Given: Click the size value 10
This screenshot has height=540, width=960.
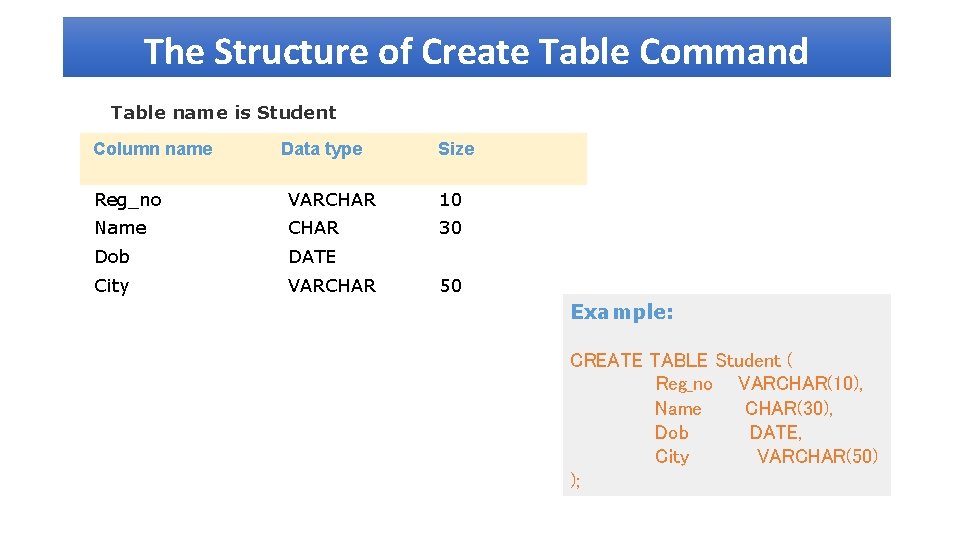Looking at the screenshot, I should pos(450,200).
